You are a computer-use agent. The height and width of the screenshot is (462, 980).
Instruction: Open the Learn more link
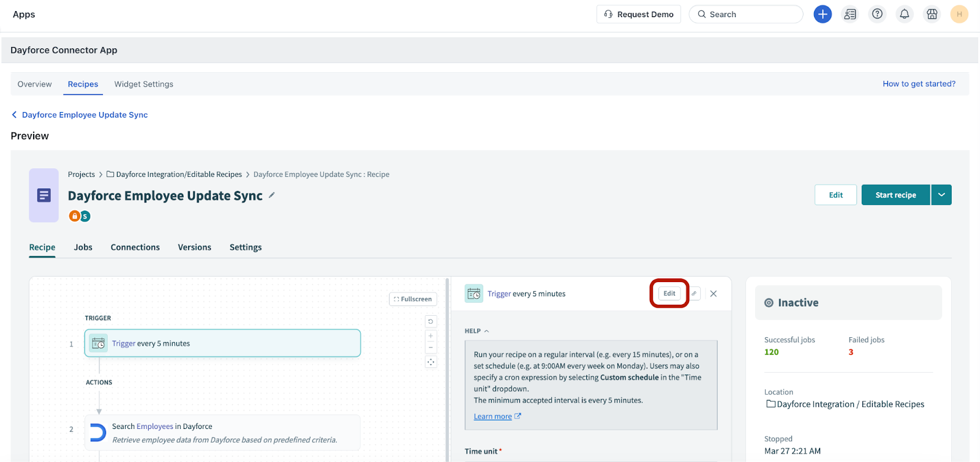pyautogui.click(x=497, y=417)
